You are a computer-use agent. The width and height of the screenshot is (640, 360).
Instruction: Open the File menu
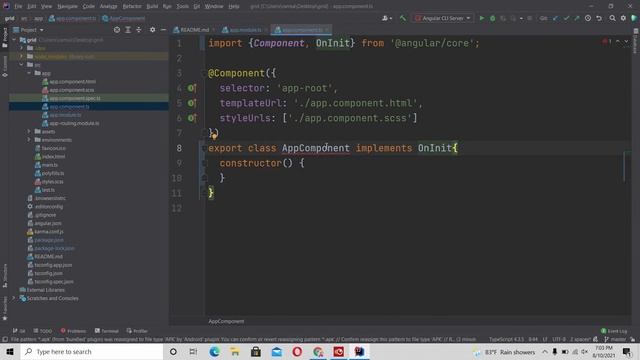(x=18, y=7)
